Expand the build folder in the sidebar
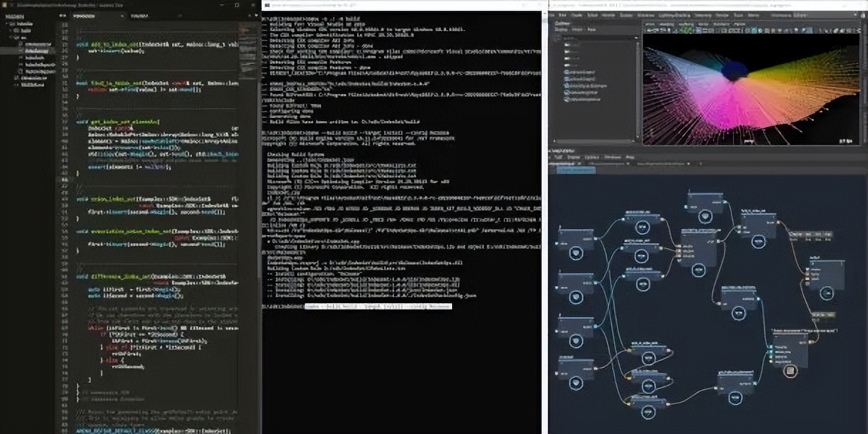The width and height of the screenshot is (868, 434). pyautogui.click(x=11, y=31)
